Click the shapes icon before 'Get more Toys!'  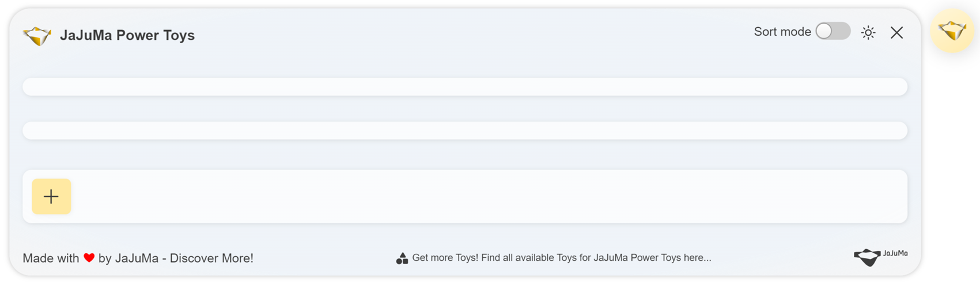tap(402, 258)
